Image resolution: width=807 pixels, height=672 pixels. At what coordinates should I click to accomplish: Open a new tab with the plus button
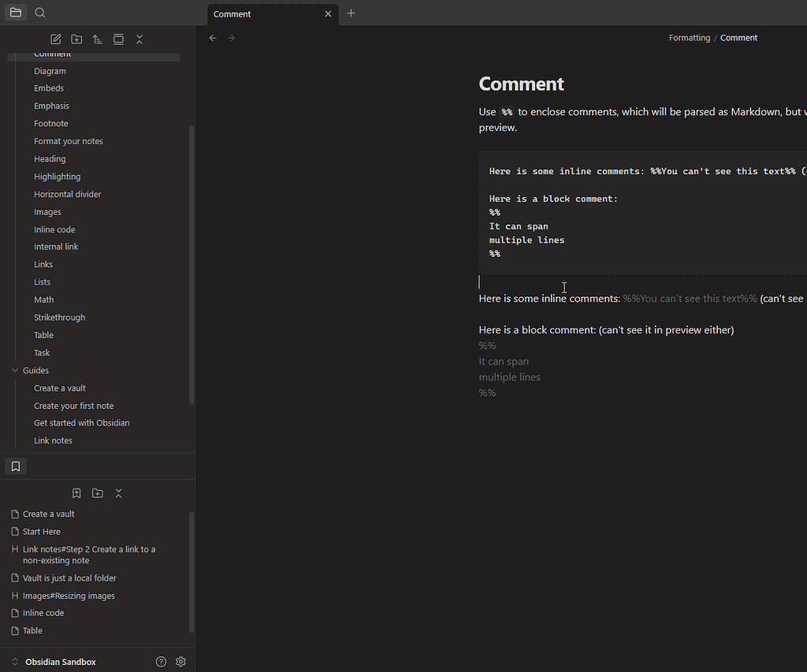point(351,13)
